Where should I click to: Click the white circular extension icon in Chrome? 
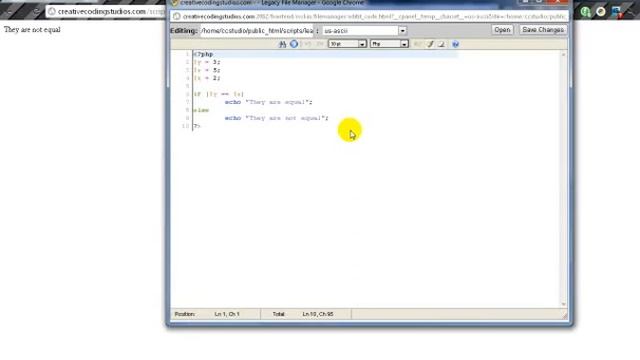[x=601, y=11]
